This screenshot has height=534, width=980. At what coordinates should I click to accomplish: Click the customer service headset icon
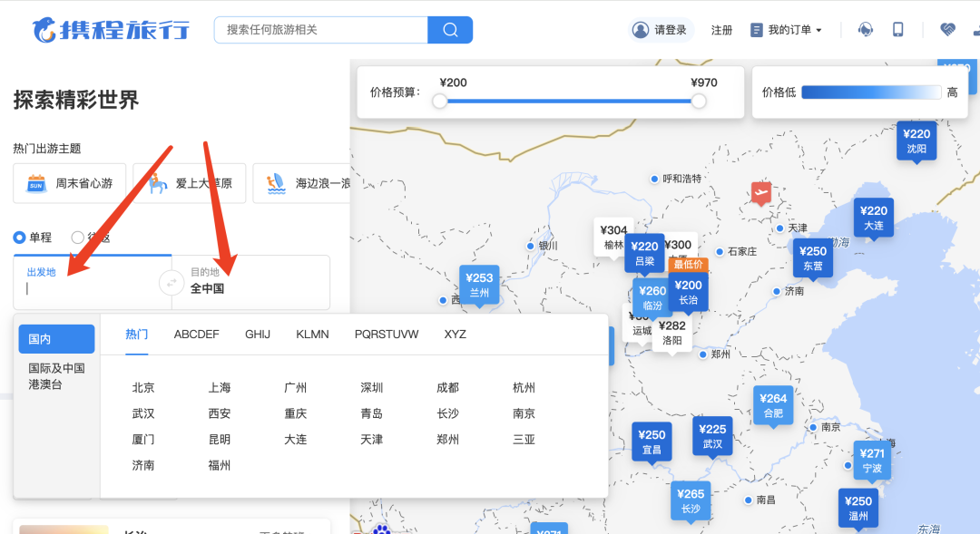pos(866,30)
